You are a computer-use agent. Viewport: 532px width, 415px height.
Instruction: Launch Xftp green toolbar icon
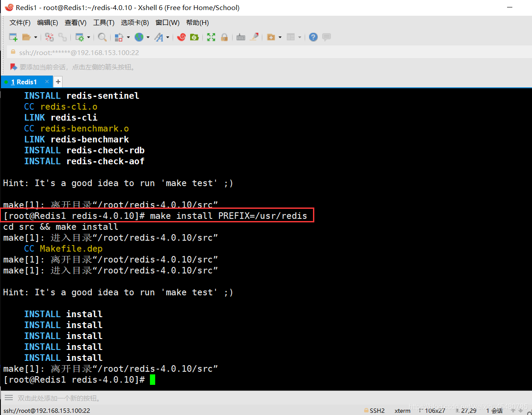click(x=195, y=37)
